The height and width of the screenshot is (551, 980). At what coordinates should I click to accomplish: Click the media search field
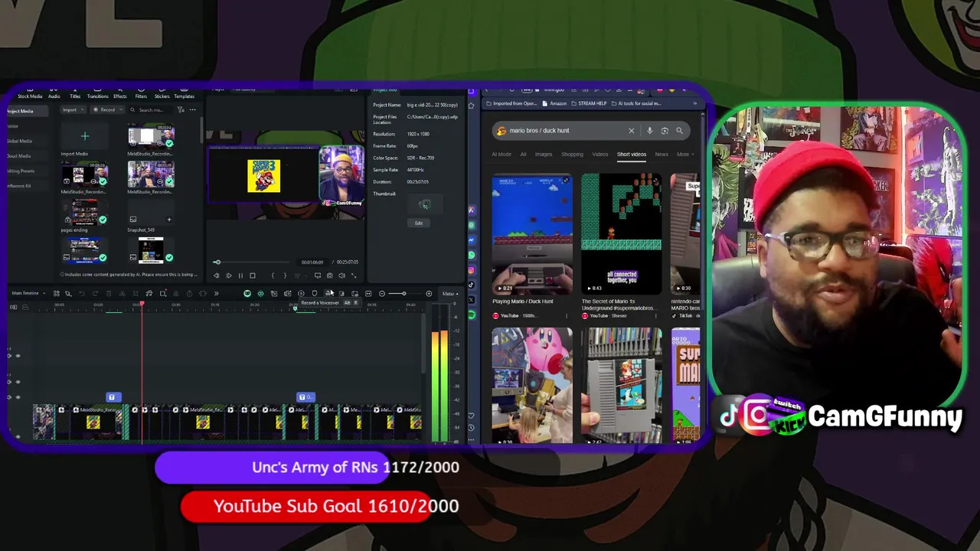coord(151,110)
